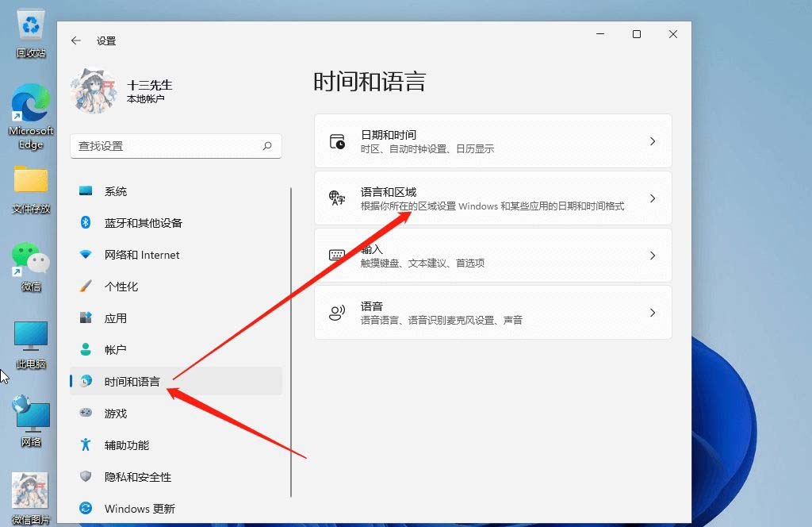Click the 系统 monitor icon
This screenshot has width=812, height=527.
point(86,190)
